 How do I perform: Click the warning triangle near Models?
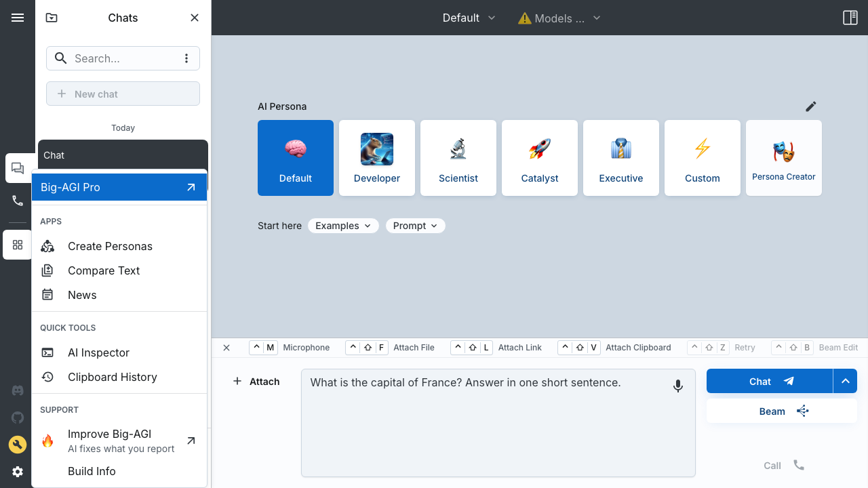pyautogui.click(x=525, y=18)
